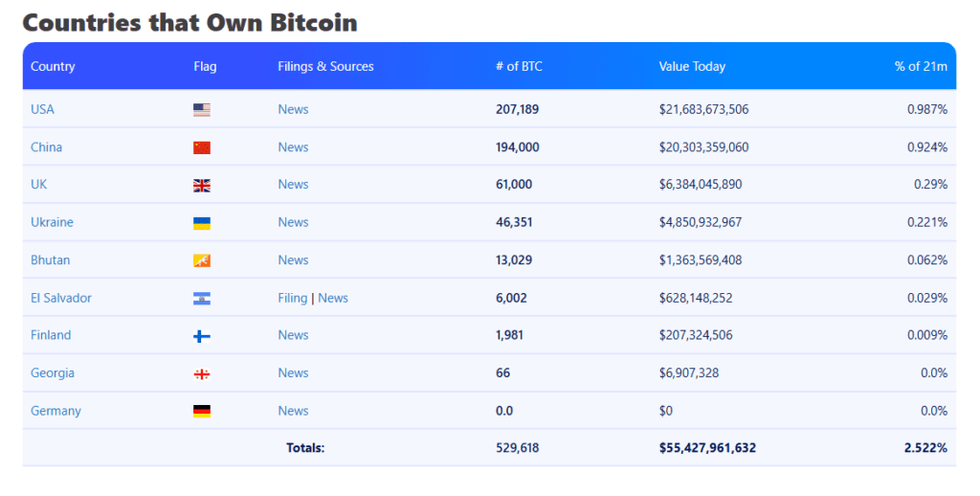The image size is (980, 496).
Task: Open the News source for China
Action: tap(293, 147)
